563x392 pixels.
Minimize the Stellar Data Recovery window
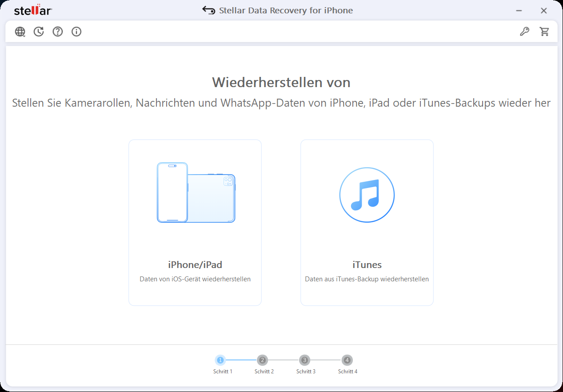pyautogui.click(x=519, y=11)
